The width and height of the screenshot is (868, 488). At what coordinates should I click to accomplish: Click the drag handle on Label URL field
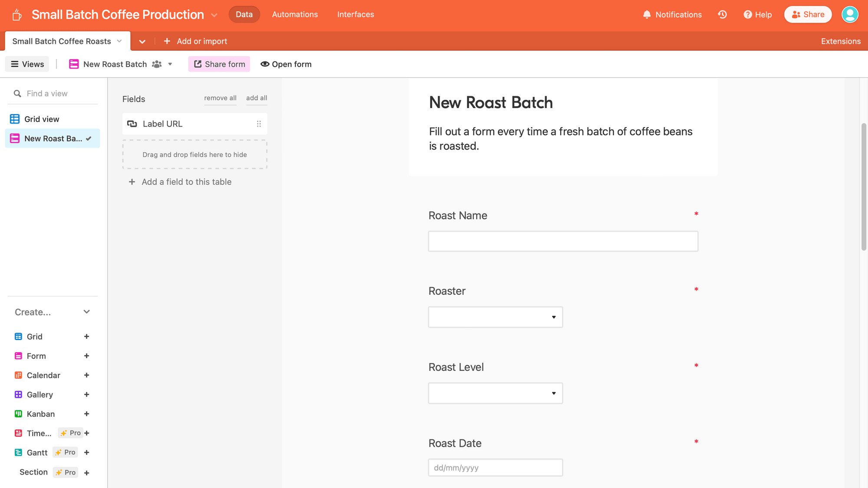pos(259,124)
